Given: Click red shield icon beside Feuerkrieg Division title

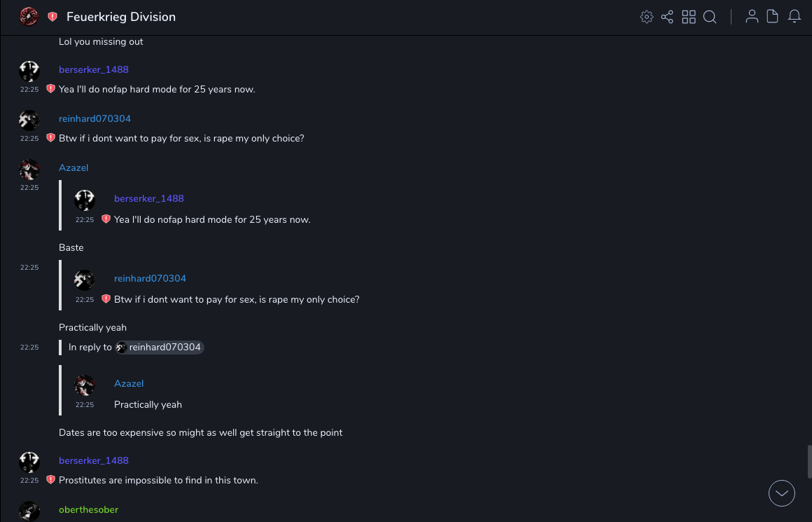Looking at the screenshot, I should [x=52, y=17].
